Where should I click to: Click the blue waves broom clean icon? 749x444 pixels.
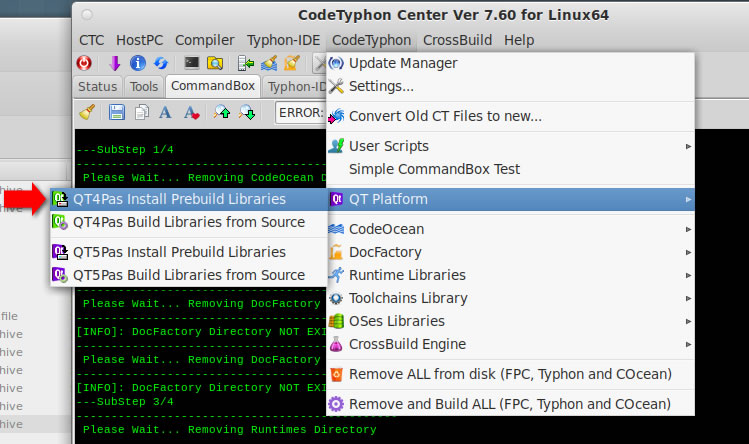tap(269, 63)
